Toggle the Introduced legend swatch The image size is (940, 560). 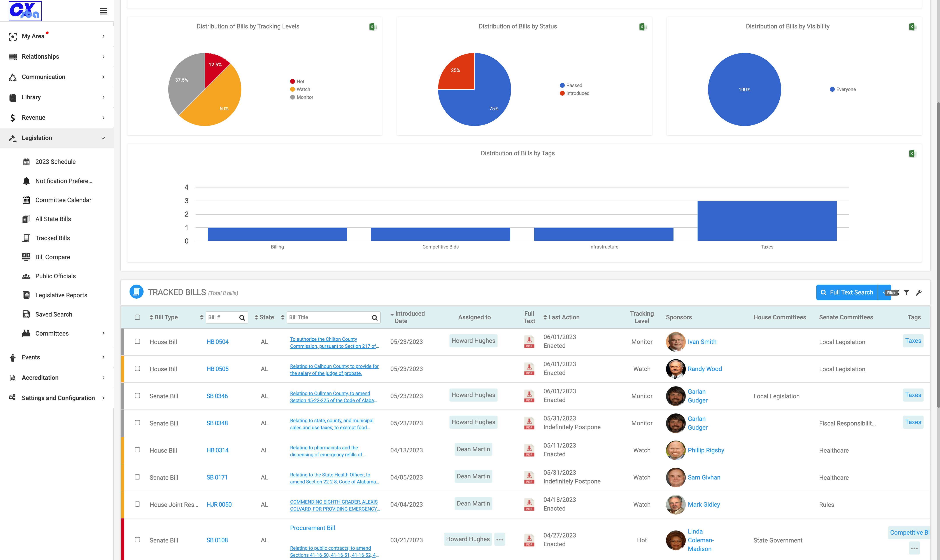pyautogui.click(x=562, y=93)
